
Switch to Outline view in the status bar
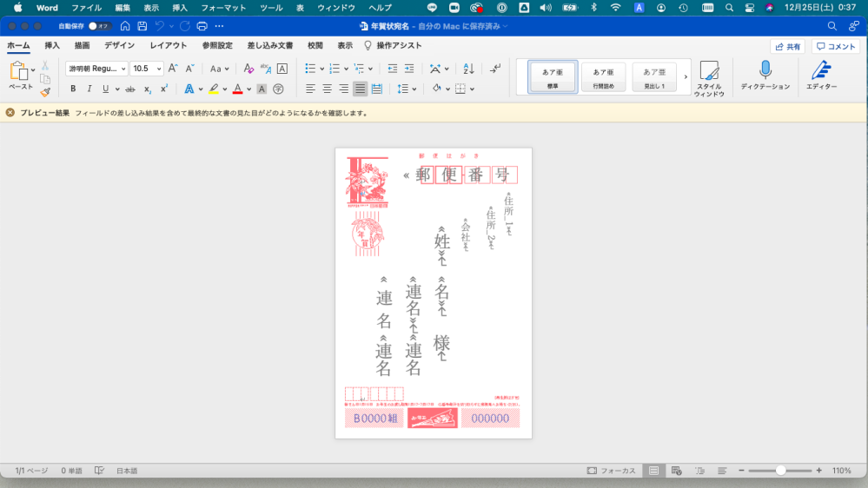(x=699, y=471)
